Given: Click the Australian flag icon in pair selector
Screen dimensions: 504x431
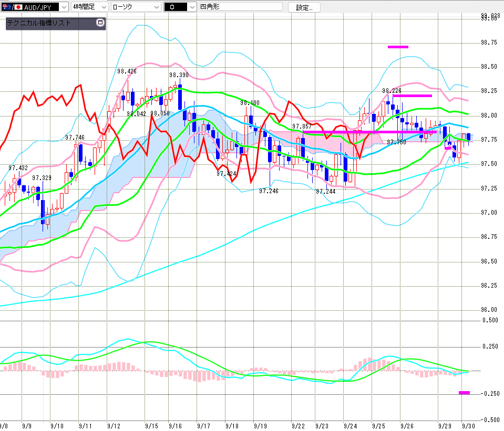Looking at the screenshot, I should click(6, 7).
